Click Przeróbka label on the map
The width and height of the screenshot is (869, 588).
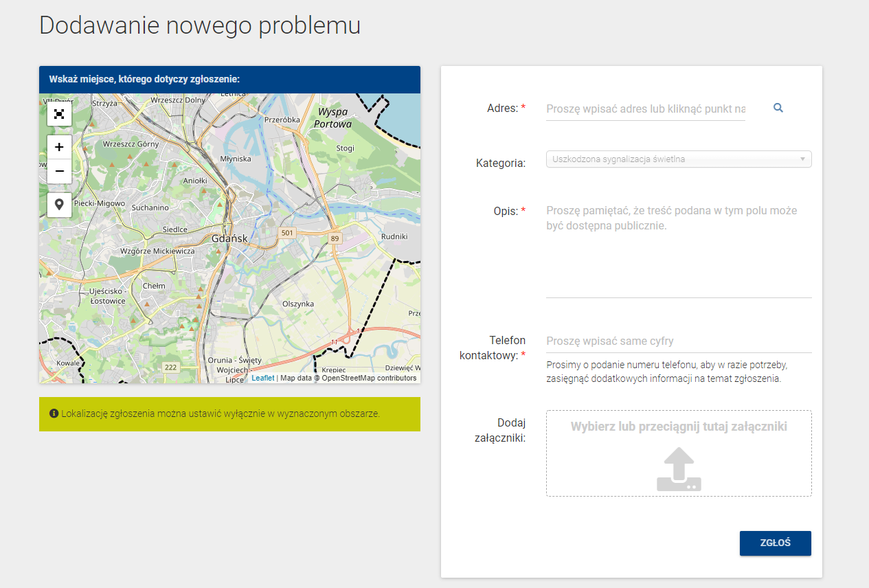coord(282,120)
